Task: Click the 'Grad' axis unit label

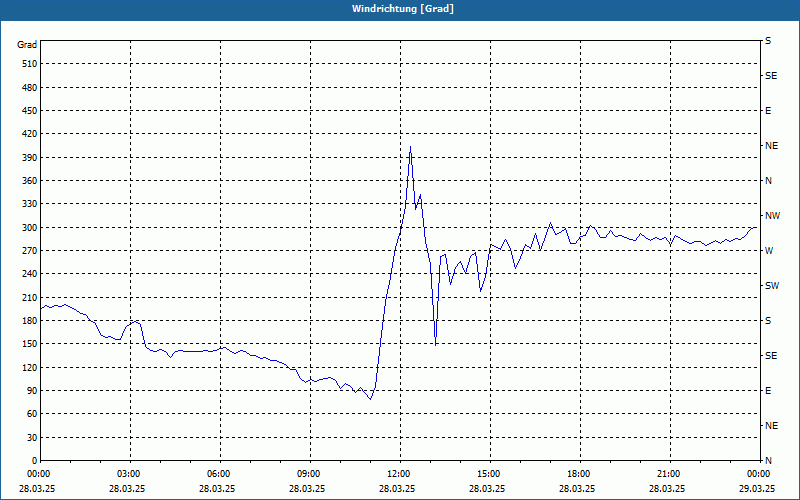Action: pyautogui.click(x=27, y=45)
